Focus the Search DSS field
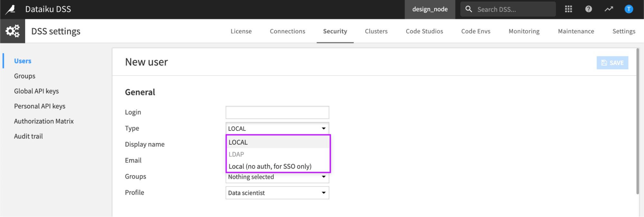 508,9
